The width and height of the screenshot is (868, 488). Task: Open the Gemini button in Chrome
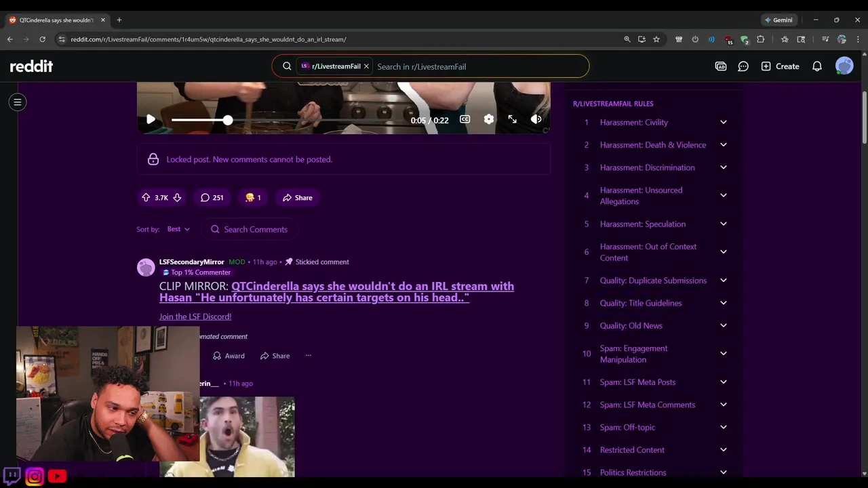[778, 20]
